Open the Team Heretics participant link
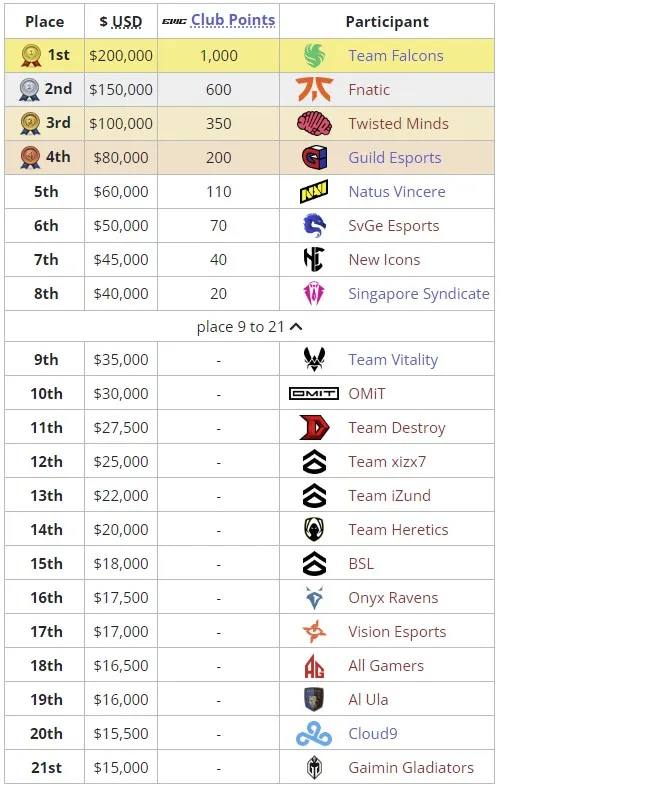This screenshot has width=665, height=797. tap(398, 530)
